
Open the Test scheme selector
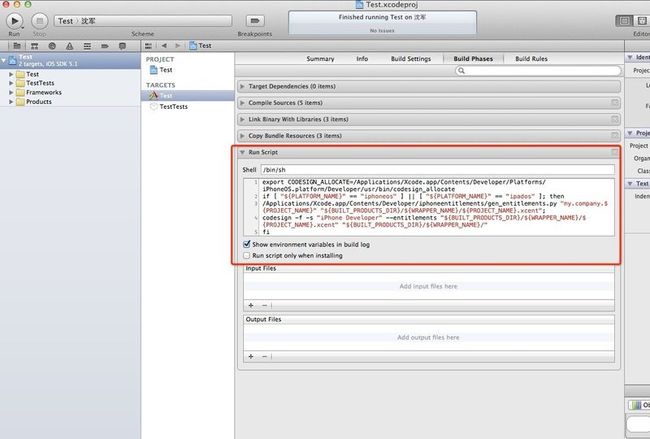pos(143,21)
